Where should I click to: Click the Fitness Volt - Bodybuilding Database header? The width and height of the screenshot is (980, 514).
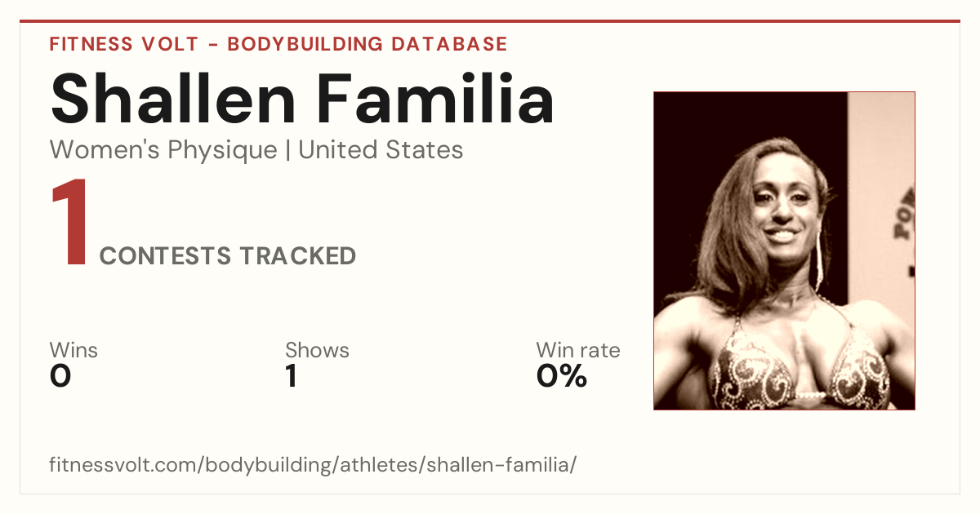[x=278, y=44]
